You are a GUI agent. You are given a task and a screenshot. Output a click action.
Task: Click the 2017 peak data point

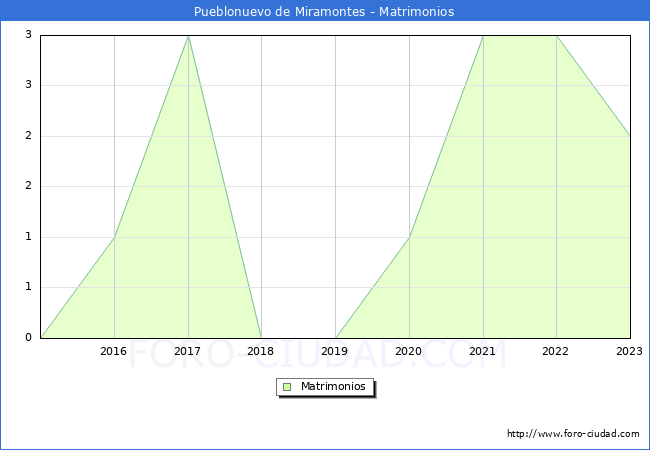click(x=189, y=36)
